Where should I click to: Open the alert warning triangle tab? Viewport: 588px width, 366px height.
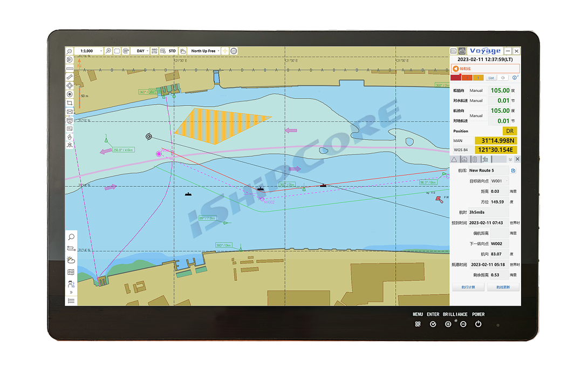click(454, 159)
